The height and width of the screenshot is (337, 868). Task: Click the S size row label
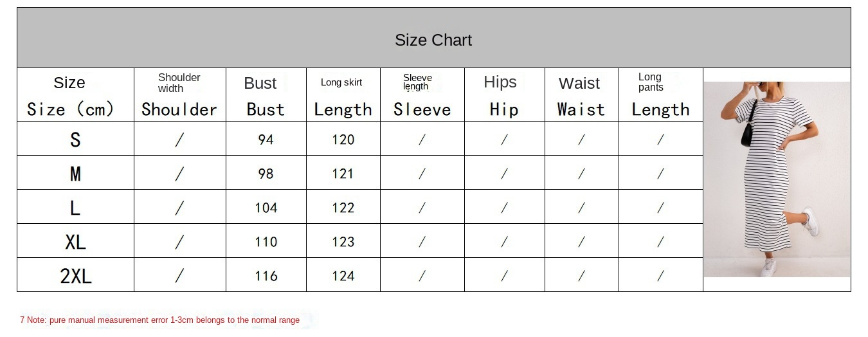75,139
